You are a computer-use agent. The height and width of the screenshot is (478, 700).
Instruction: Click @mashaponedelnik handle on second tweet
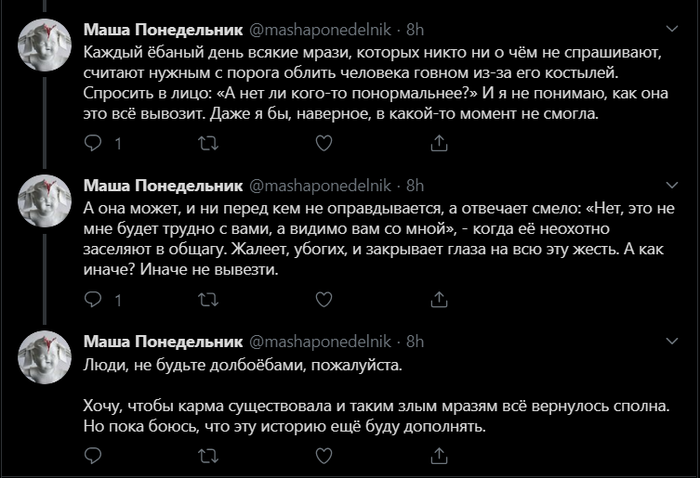(320, 185)
